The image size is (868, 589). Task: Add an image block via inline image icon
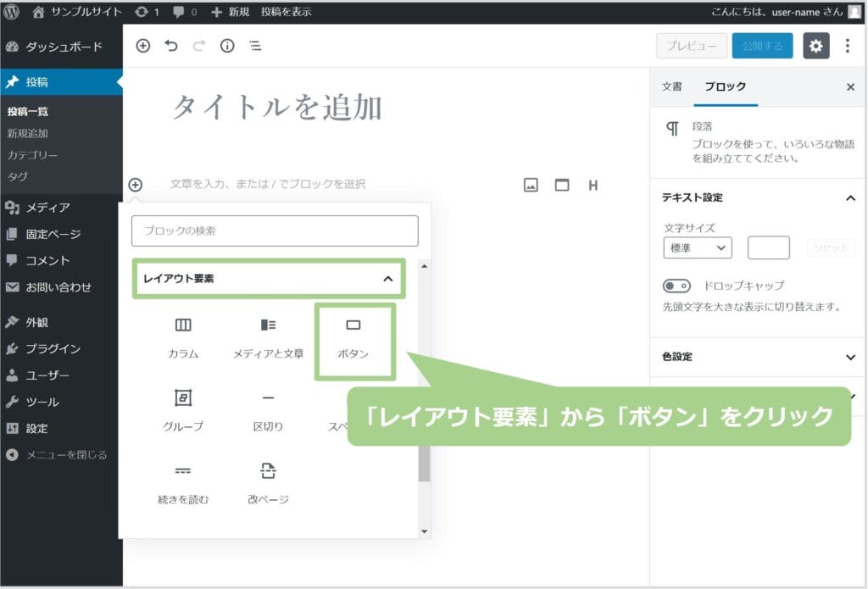(531, 185)
